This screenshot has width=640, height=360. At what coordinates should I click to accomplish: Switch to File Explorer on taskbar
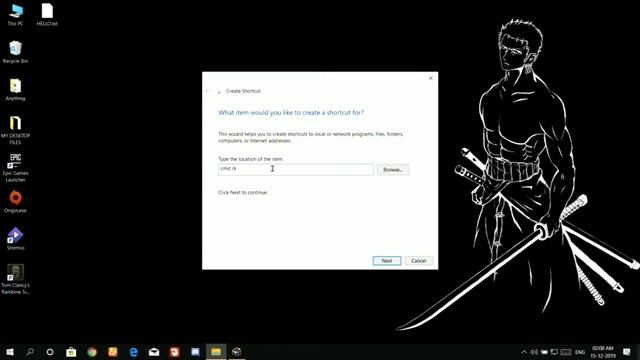click(216, 352)
